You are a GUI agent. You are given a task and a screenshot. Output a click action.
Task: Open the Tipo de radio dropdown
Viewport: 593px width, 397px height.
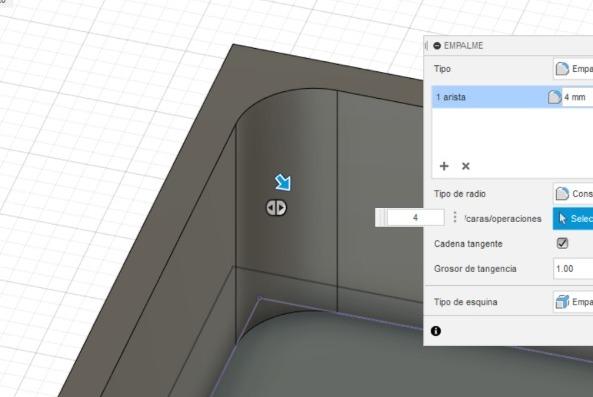coord(573,194)
